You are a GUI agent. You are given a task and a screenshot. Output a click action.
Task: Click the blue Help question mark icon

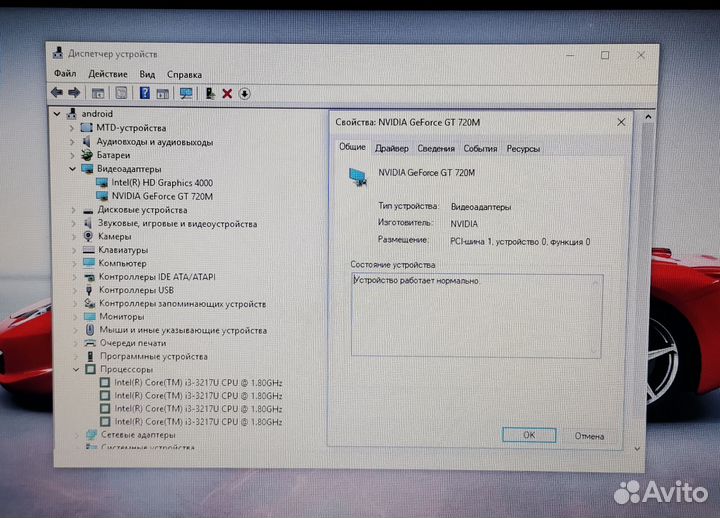[144, 93]
